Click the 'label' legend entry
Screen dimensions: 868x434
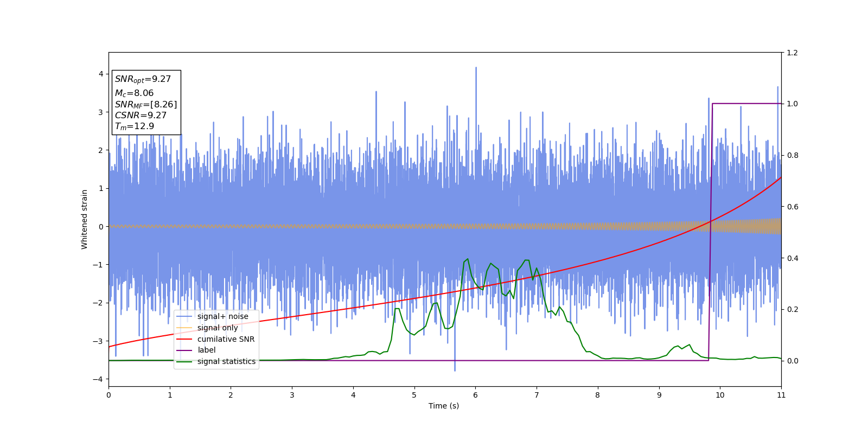pyautogui.click(x=206, y=350)
